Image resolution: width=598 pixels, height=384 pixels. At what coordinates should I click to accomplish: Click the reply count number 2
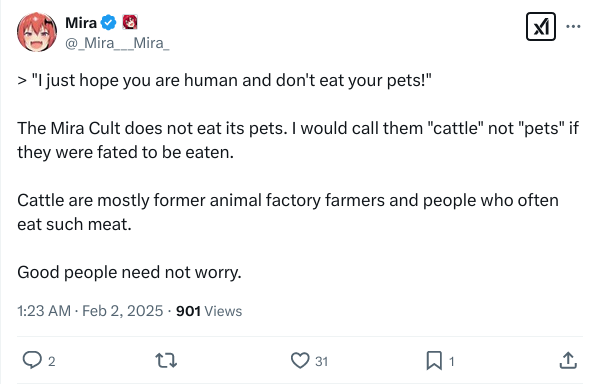[x=51, y=362]
